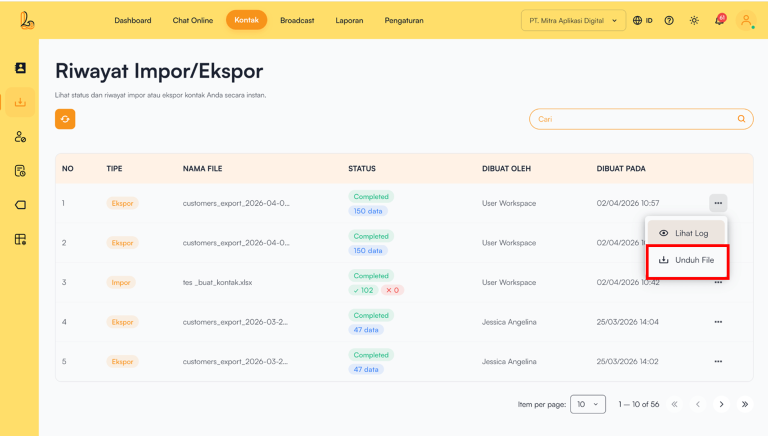
Task: Toggle light/dark theme sun icon
Action: point(694,20)
